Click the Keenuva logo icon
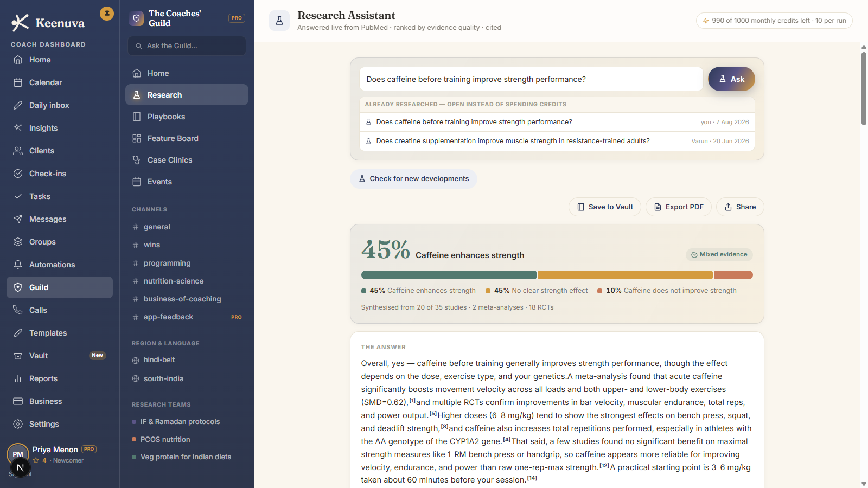 [20, 22]
